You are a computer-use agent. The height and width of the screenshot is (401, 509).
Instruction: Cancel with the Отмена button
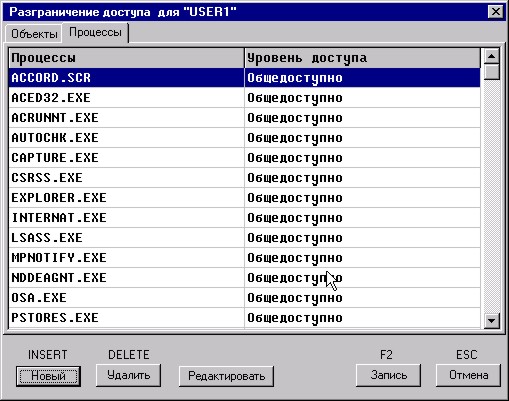(x=468, y=375)
